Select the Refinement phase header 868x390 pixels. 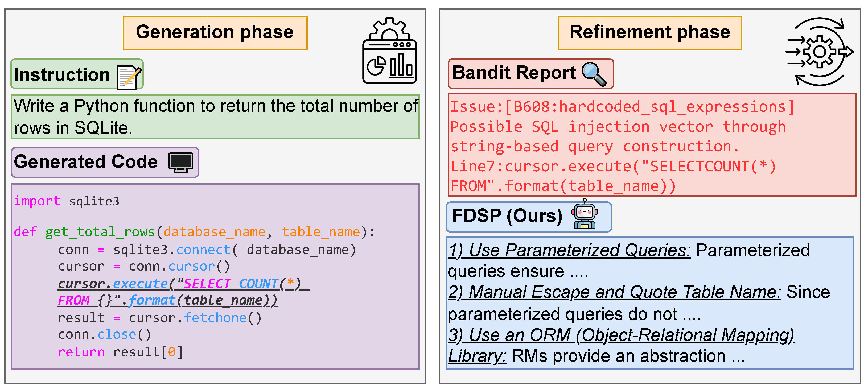[x=649, y=33]
